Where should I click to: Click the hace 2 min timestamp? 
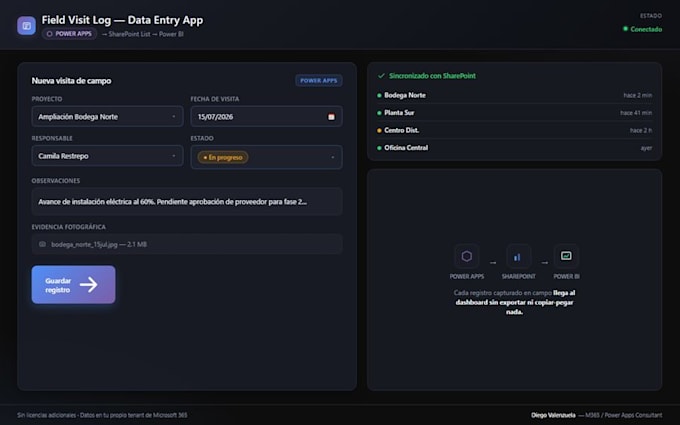tap(638, 95)
